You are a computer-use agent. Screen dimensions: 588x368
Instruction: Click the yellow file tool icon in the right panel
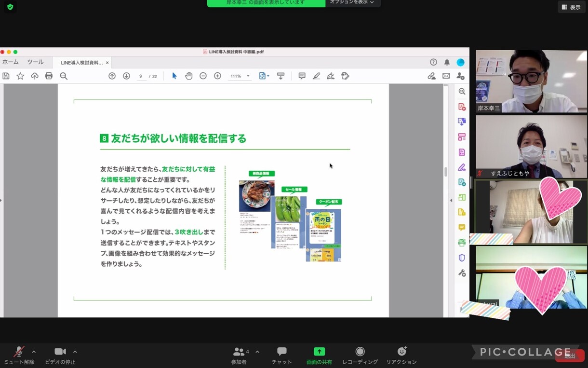[x=462, y=212]
